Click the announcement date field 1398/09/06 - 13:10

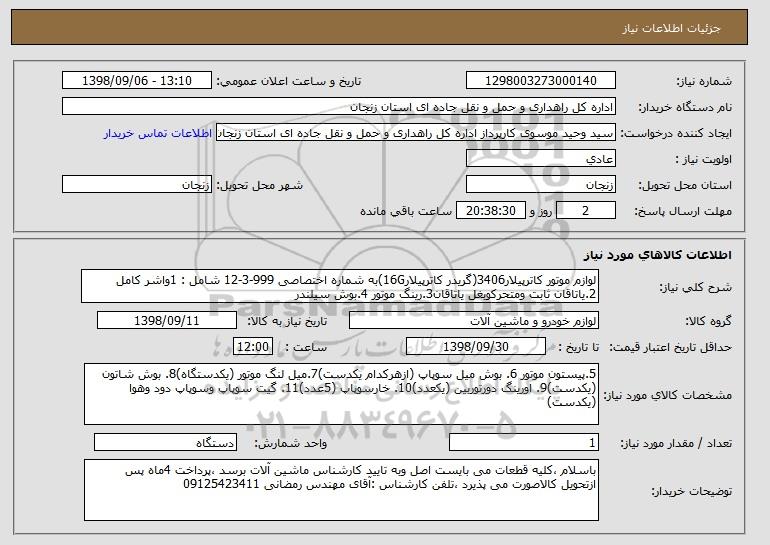coord(137,81)
